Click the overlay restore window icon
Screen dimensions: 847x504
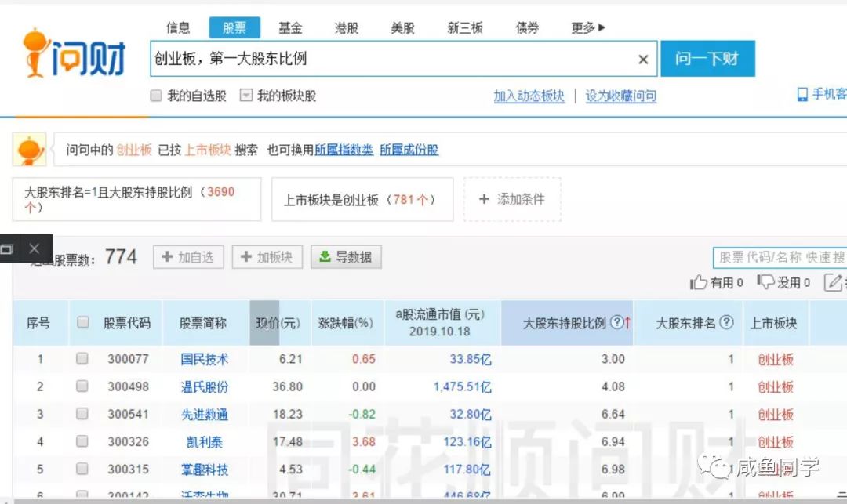(8, 248)
